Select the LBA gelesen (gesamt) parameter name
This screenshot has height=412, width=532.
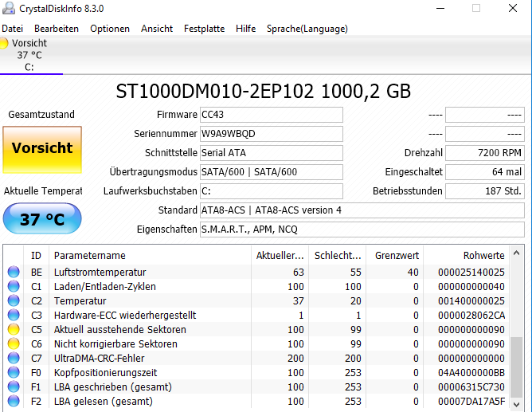point(104,401)
